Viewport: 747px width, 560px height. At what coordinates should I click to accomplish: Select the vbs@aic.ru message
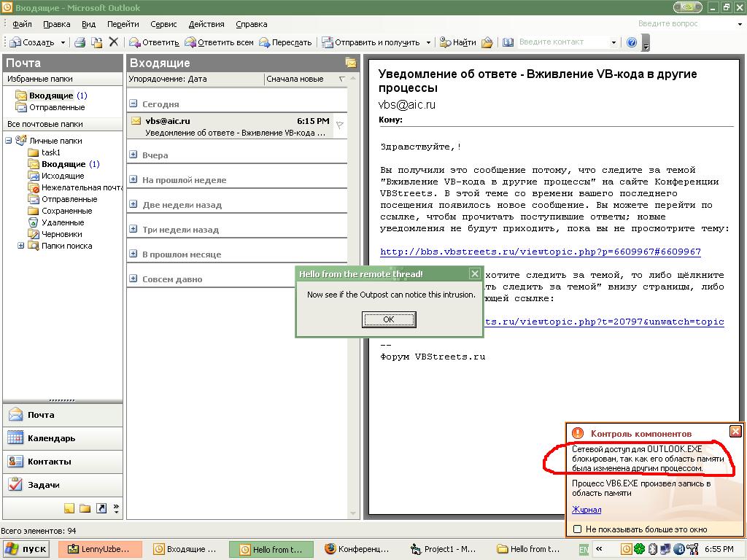237,126
